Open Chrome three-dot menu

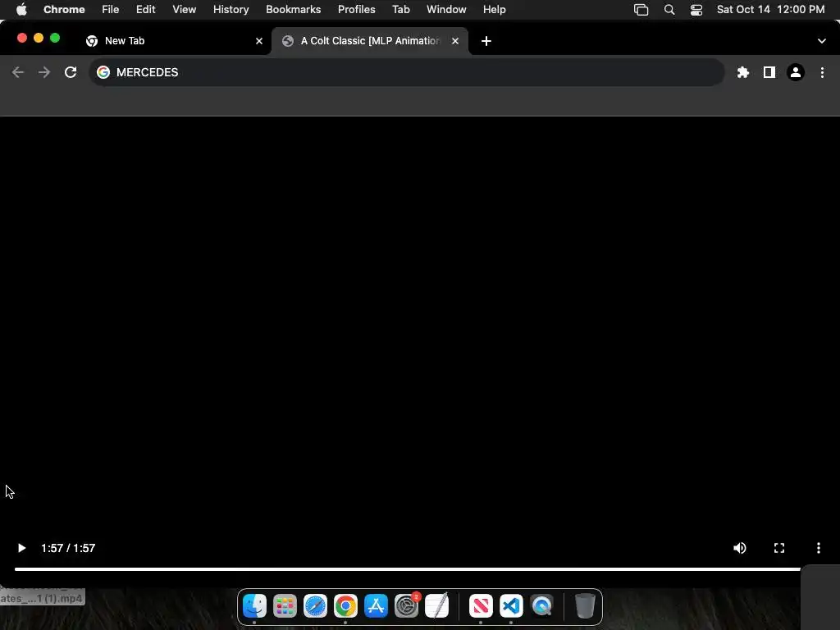coord(822,72)
